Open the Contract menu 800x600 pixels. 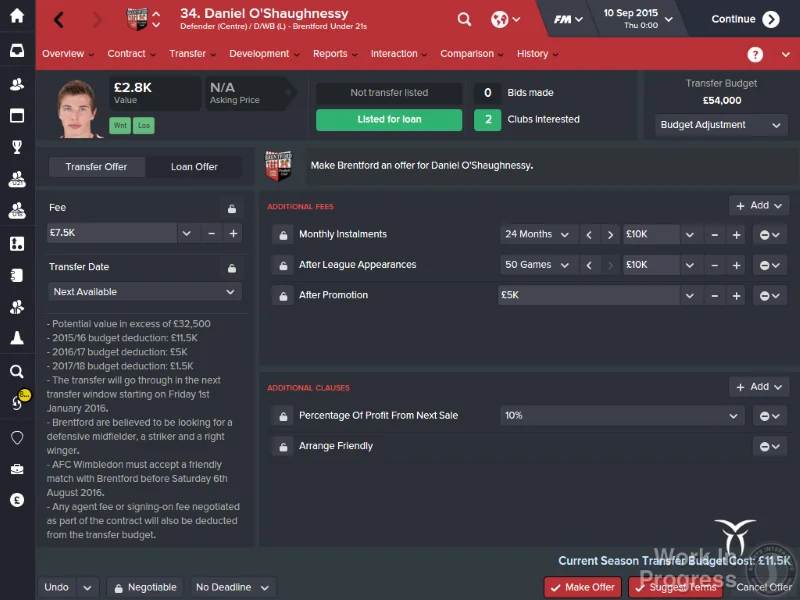(x=131, y=54)
